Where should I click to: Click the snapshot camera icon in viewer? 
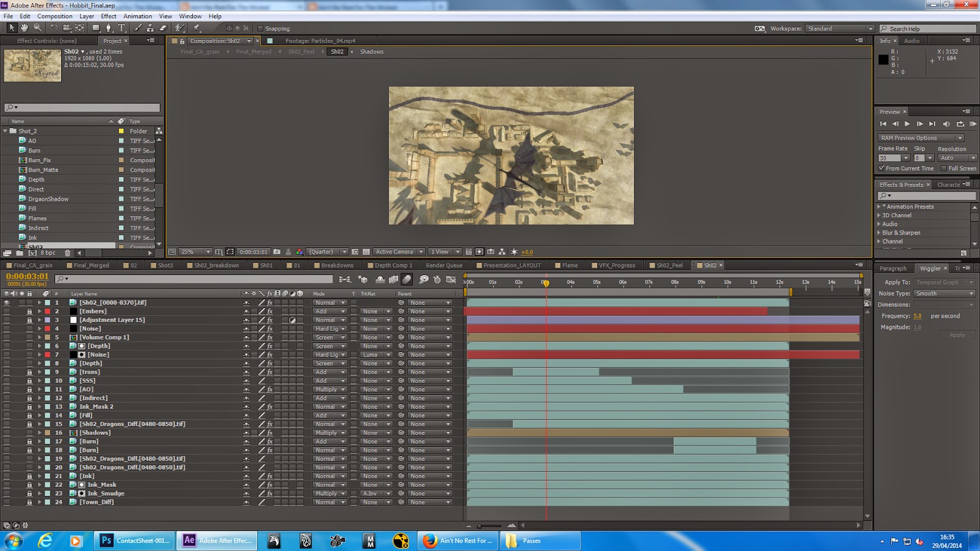point(277,252)
